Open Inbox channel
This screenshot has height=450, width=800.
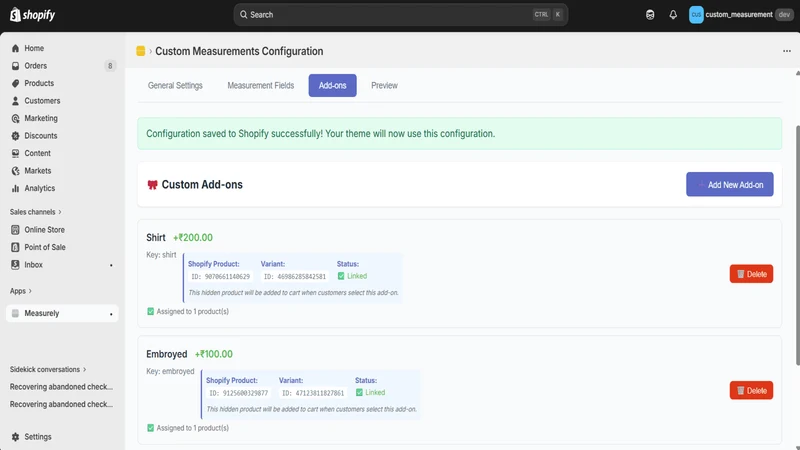point(33,265)
